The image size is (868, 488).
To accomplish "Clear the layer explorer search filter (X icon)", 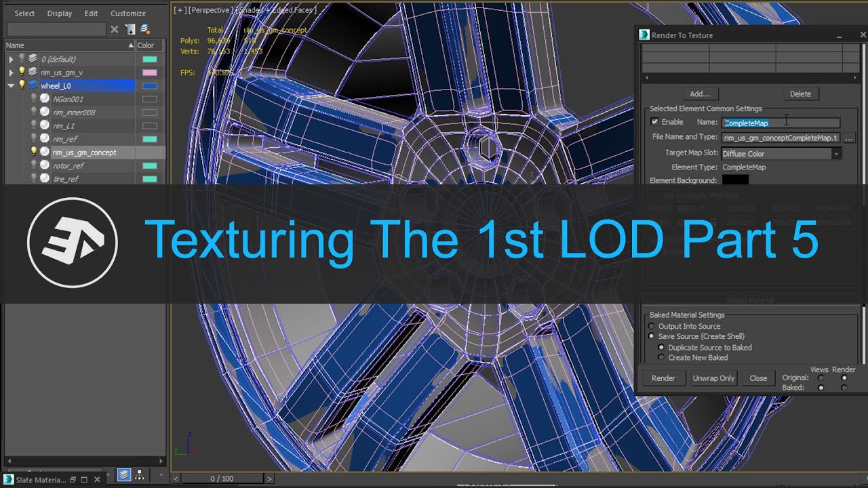I will tap(114, 29).
